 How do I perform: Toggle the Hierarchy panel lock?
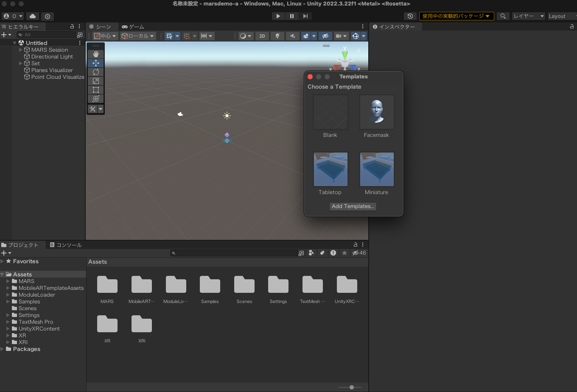click(x=72, y=26)
